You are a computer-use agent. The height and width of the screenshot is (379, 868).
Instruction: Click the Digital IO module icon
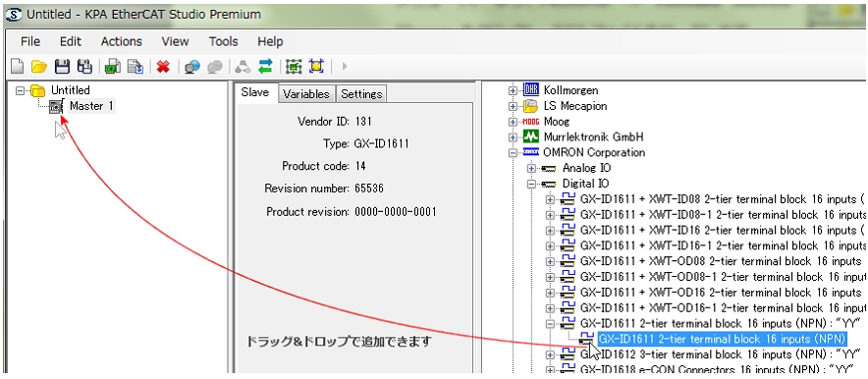pos(549,184)
